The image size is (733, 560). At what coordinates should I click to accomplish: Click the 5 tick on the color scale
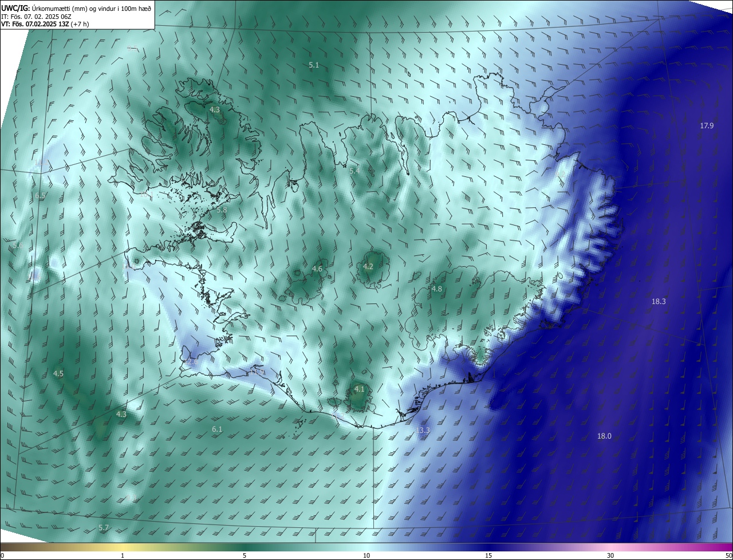coord(245,555)
